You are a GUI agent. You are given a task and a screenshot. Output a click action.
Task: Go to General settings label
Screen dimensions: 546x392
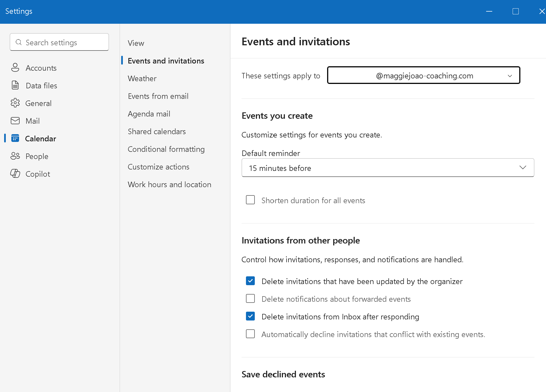[x=38, y=103]
